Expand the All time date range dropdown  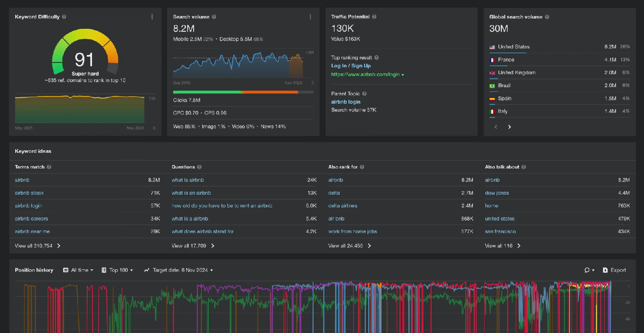pos(78,270)
